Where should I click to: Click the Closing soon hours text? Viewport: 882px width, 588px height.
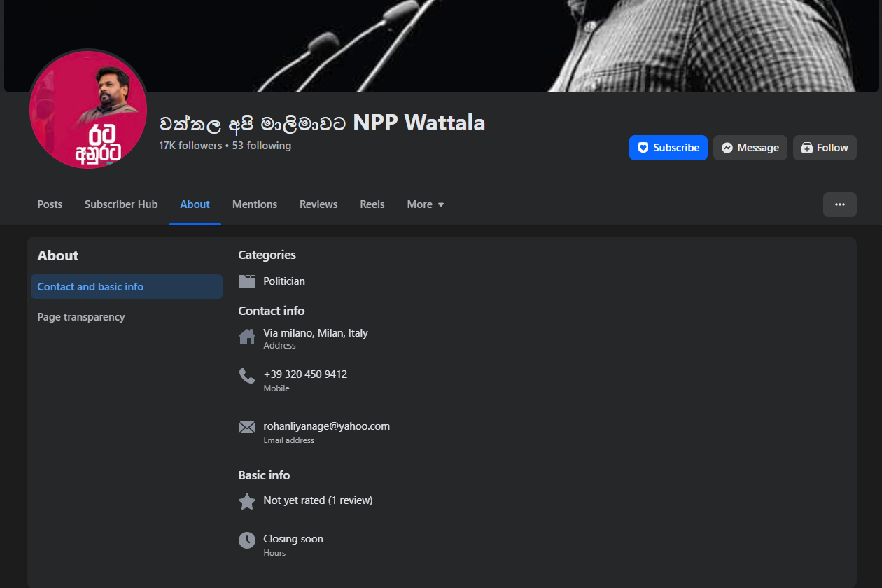click(x=293, y=539)
